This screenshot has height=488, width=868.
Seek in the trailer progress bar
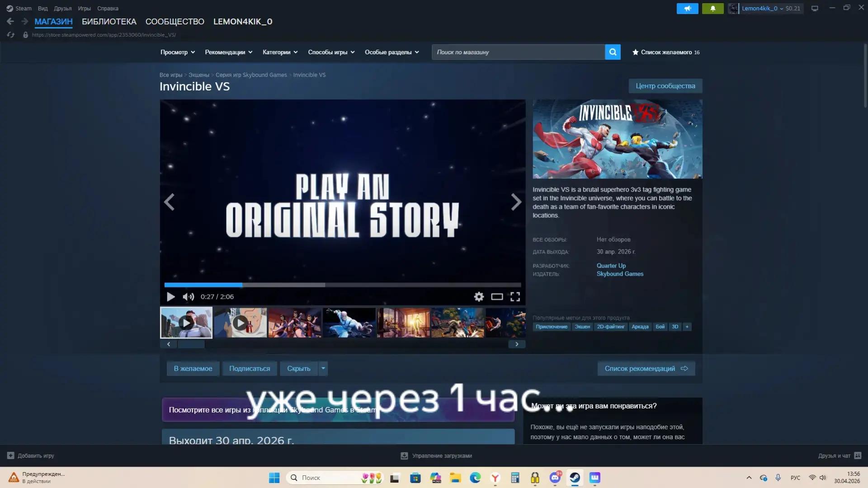[x=343, y=285]
